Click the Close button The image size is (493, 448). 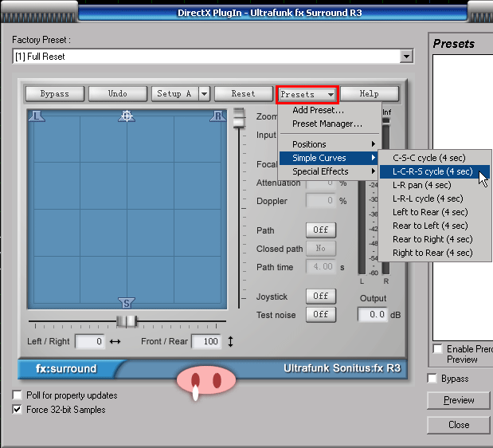[x=459, y=425]
